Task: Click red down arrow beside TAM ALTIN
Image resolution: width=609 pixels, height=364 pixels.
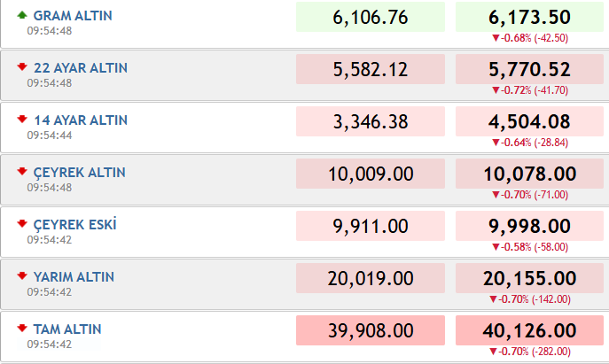Action: point(22,328)
